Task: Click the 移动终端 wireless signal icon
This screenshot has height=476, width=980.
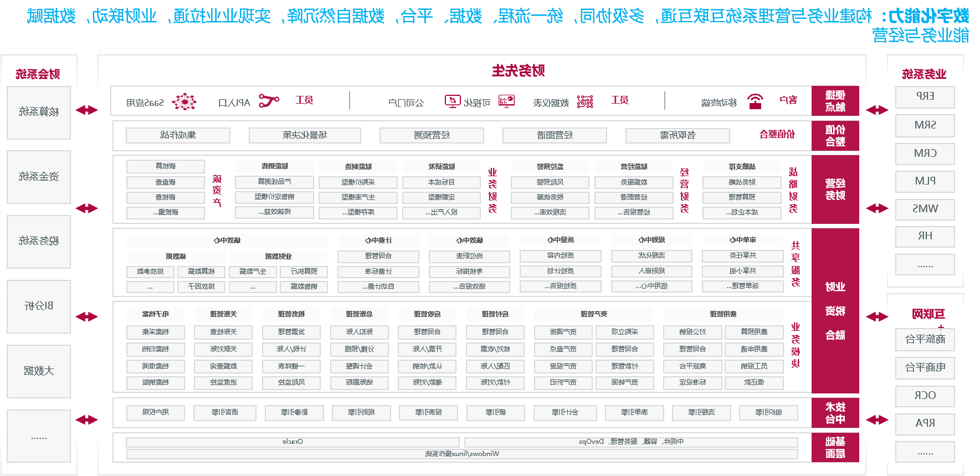Action: pyautogui.click(x=755, y=101)
